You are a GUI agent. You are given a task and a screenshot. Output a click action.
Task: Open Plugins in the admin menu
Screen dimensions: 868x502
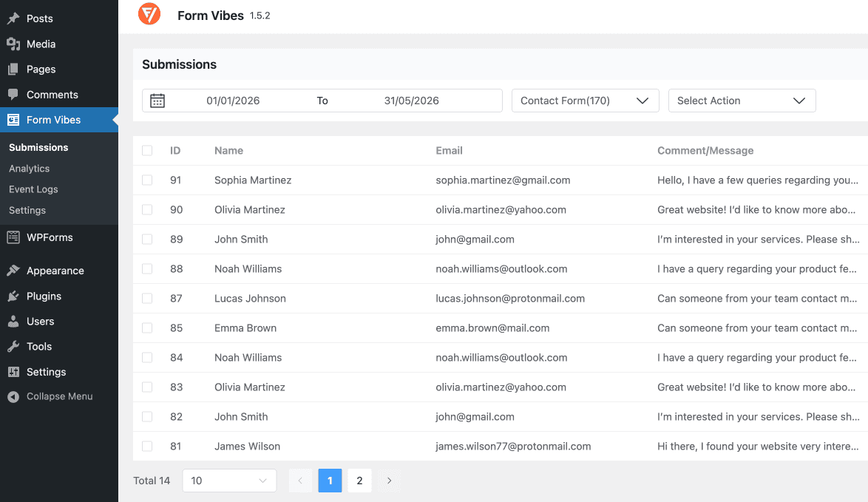pos(44,296)
